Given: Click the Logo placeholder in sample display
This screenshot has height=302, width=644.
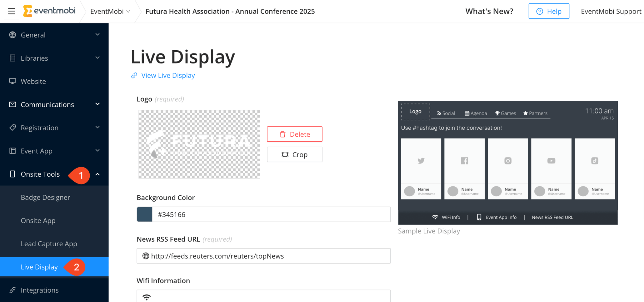Looking at the screenshot, I should pyautogui.click(x=415, y=112).
